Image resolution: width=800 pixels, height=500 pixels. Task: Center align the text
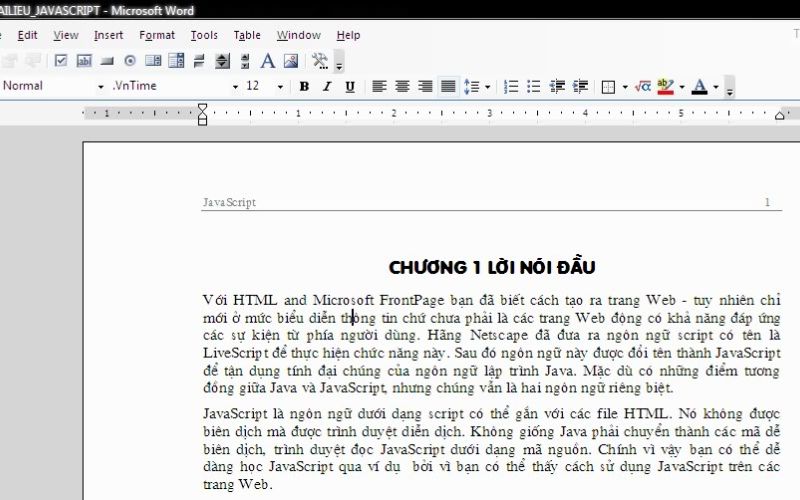[x=402, y=86]
